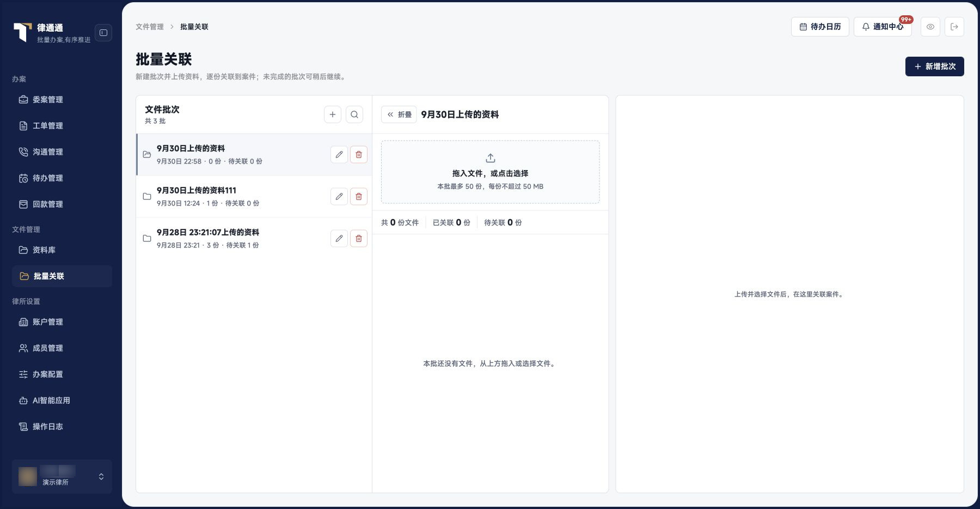
Task: Click the eye icon in the top bar
Action: click(930, 27)
